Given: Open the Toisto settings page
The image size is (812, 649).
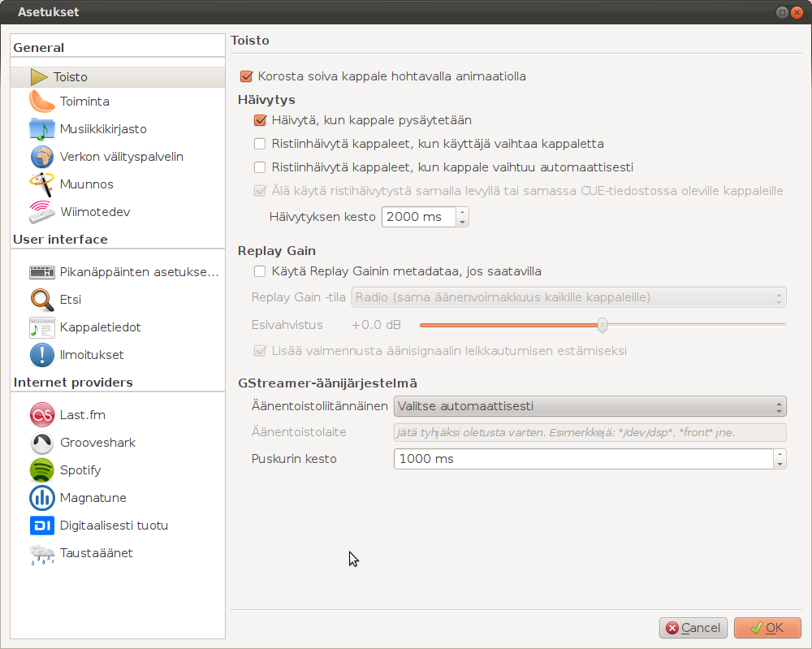Looking at the screenshot, I should point(118,77).
